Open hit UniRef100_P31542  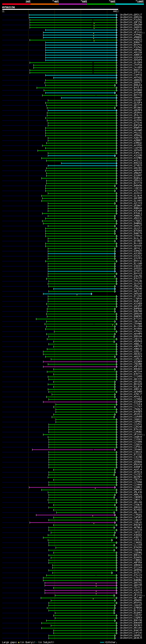pyautogui.click(x=131, y=20)
